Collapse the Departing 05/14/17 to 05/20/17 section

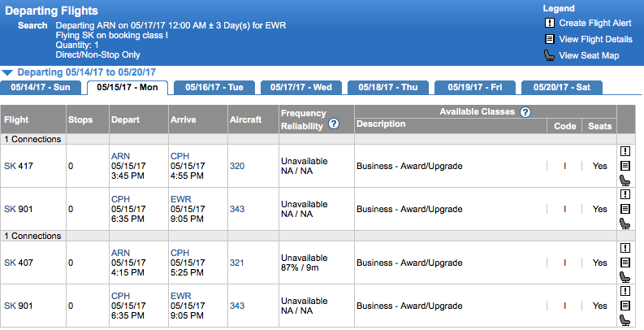click(7, 72)
